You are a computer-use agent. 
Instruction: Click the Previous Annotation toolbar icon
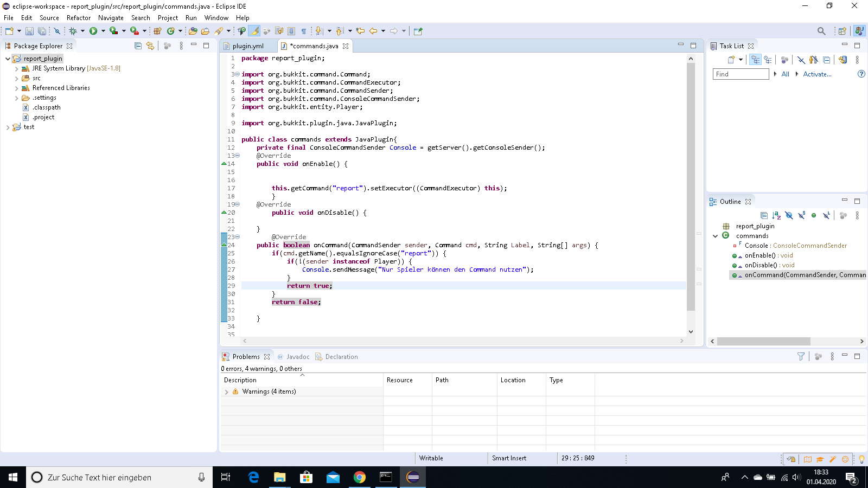[x=340, y=31]
